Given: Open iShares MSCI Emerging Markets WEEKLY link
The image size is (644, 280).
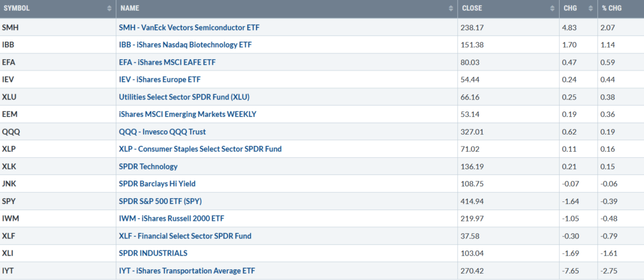Looking at the screenshot, I should click(187, 115).
